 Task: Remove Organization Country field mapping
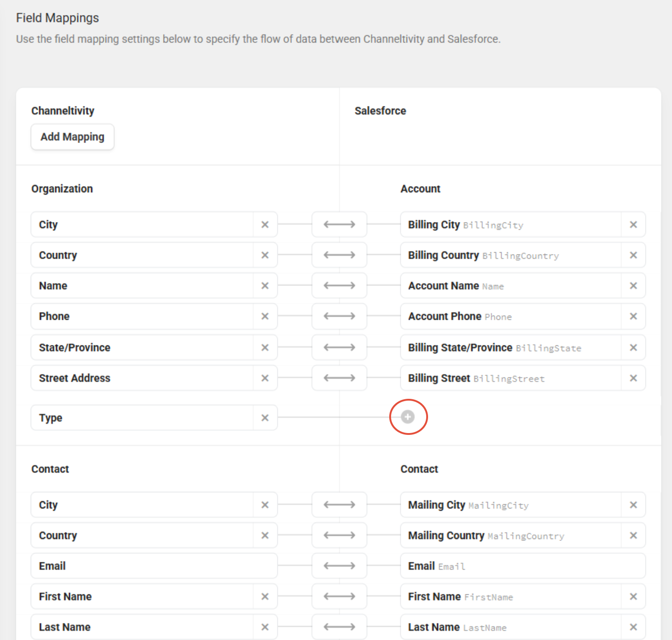(x=265, y=255)
